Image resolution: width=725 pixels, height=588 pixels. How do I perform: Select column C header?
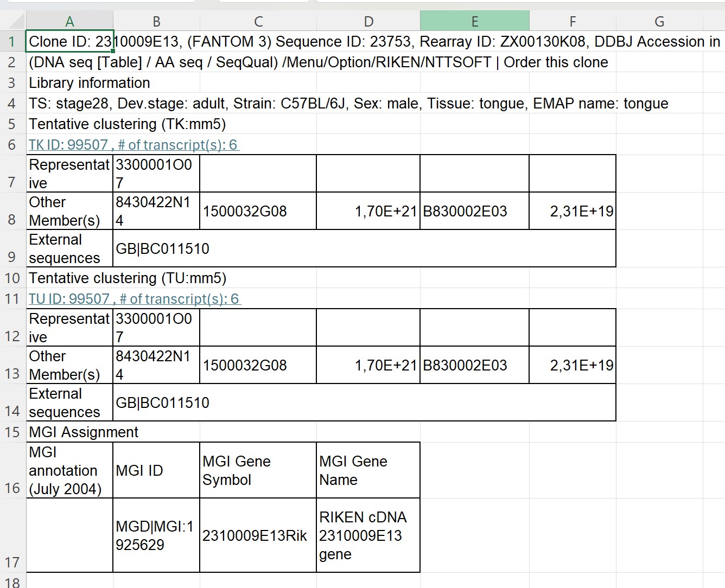[258, 21]
